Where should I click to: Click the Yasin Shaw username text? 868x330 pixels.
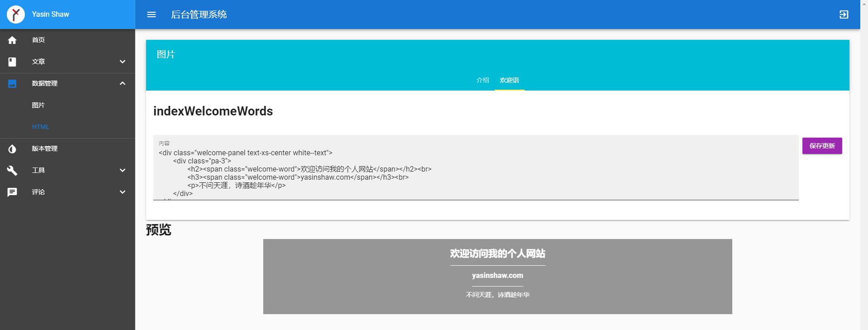pos(51,14)
